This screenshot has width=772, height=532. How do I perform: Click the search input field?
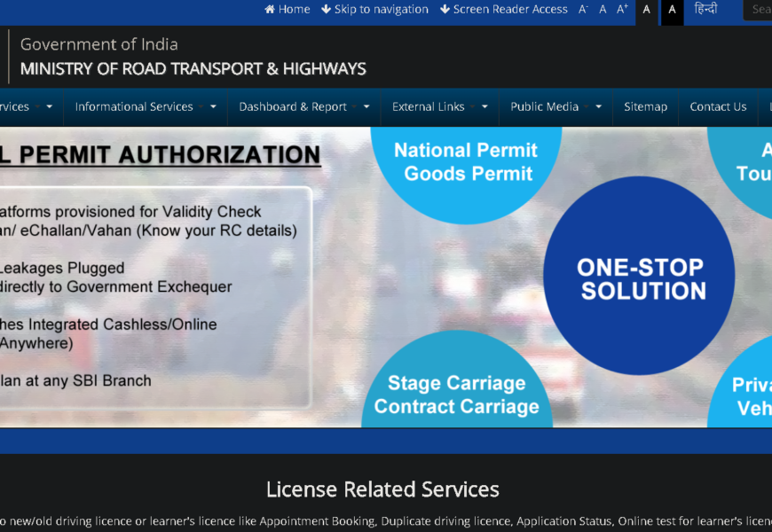tap(758, 10)
